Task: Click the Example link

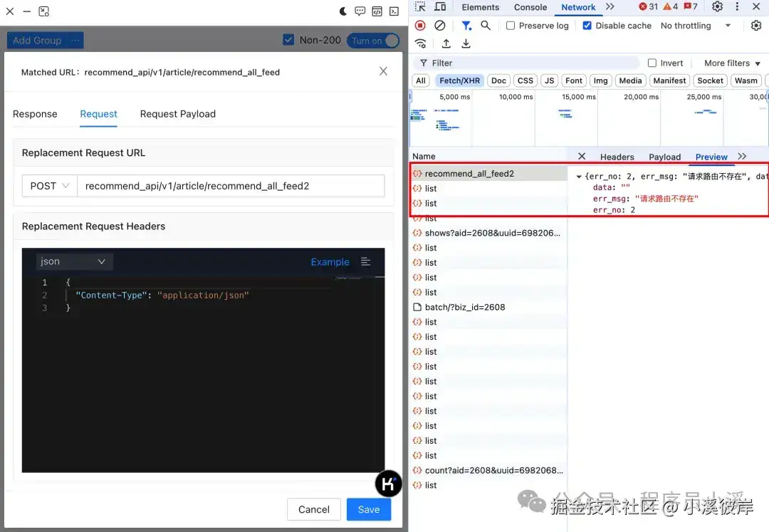Action: pyautogui.click(x=330, y=262)
